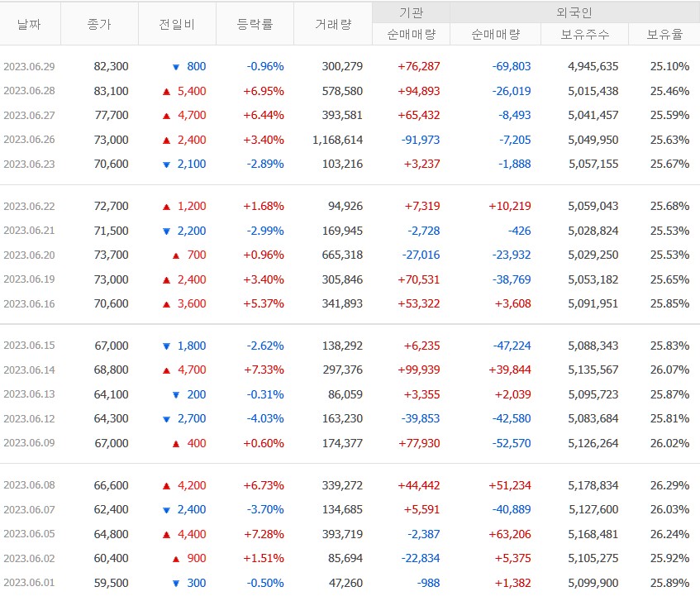This screenshot has width=700, height=601.
Task: Click the 보유율 column header
Action: pyautogui.click(x=664, y=35)
